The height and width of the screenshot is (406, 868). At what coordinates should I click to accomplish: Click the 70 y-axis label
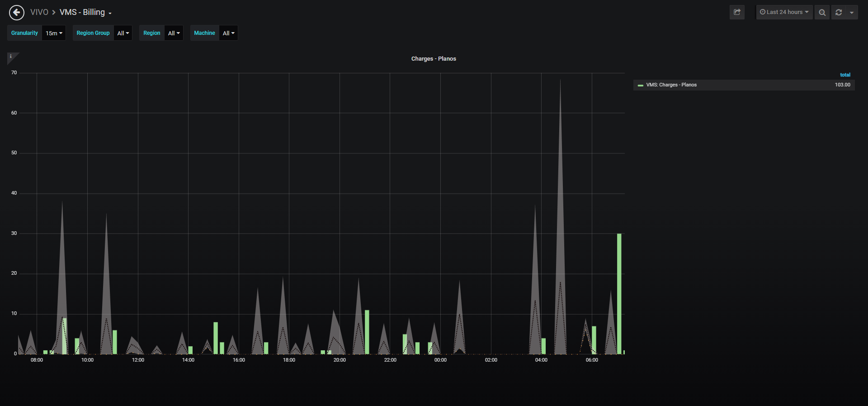[14, 73]
